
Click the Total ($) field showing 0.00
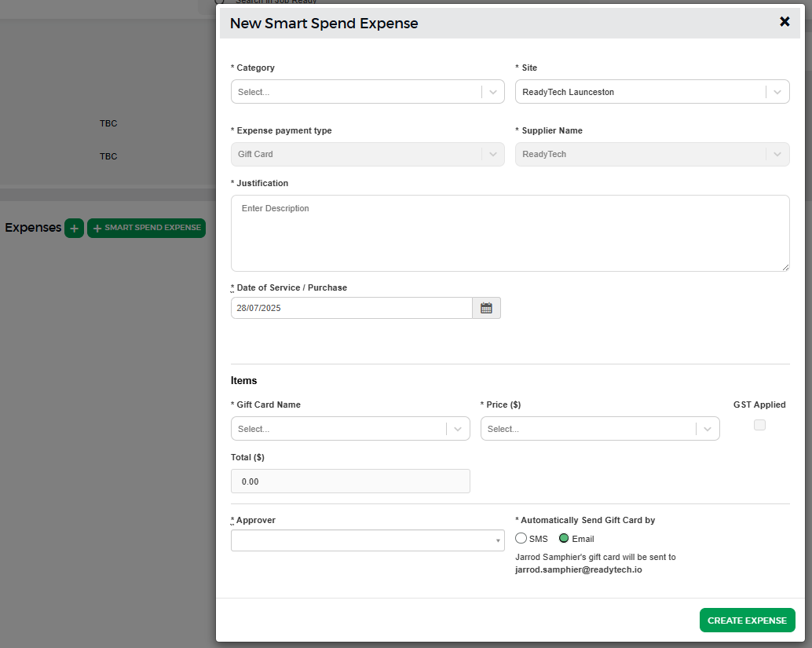pos(350,481)
